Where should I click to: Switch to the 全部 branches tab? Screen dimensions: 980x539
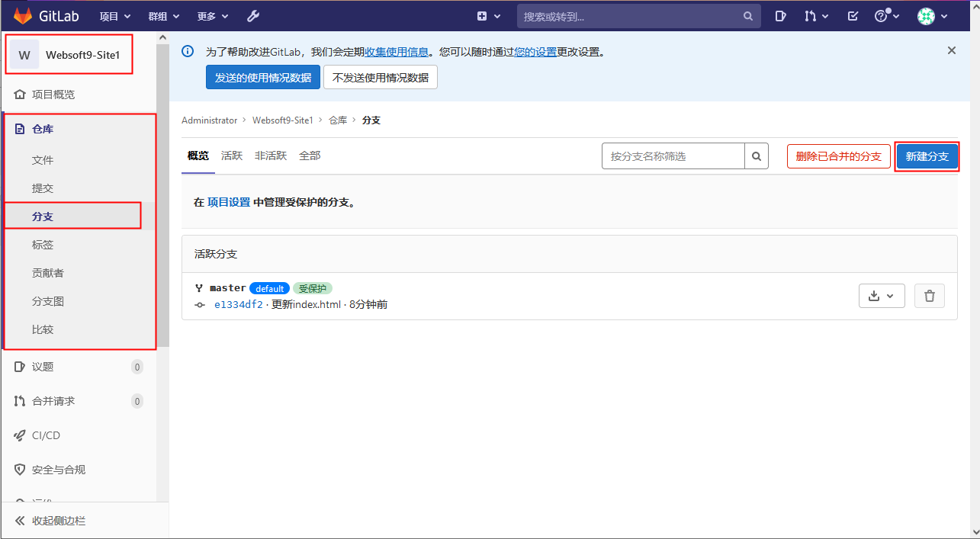point(310,156)
